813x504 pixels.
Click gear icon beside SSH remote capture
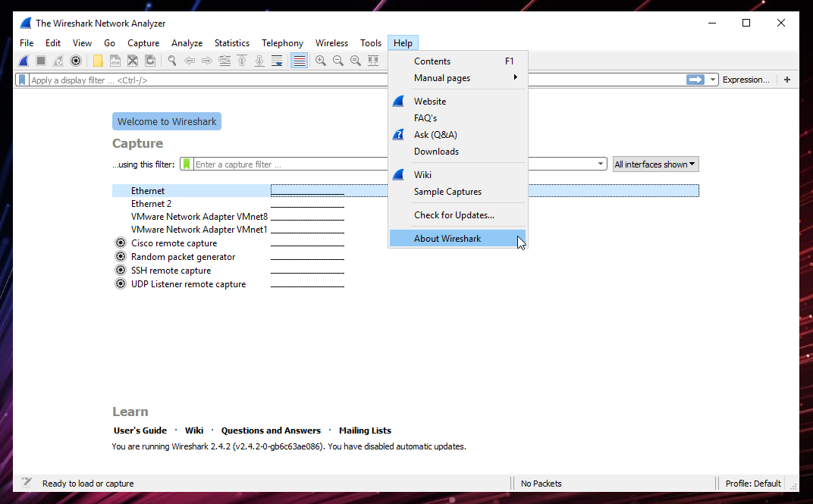pyautogui.click(x=121, y=270)
